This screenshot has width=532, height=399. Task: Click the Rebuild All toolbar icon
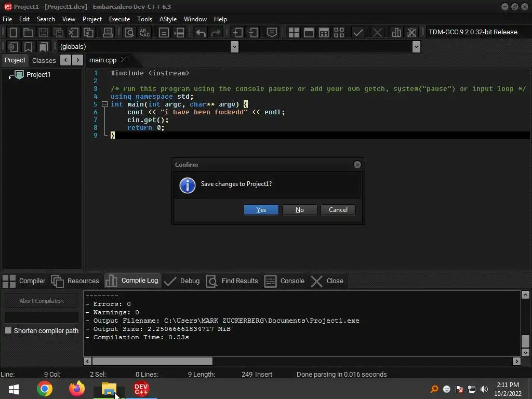pyautogui.click(x=339, y=33)
